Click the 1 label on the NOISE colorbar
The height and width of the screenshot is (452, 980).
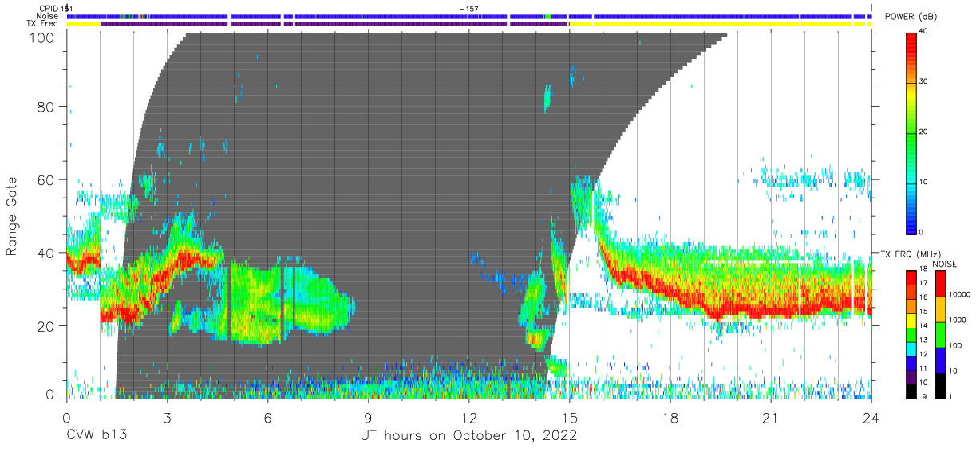(950, 396)
